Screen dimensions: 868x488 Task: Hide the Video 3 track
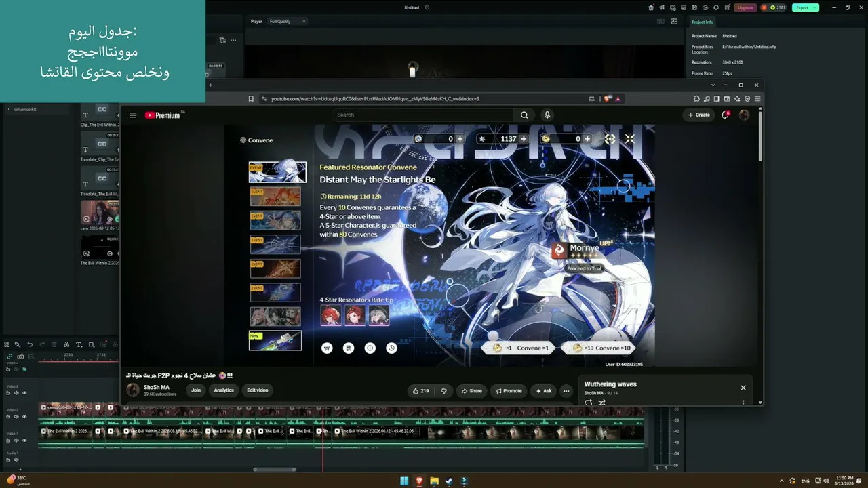click(x=24, y=393)
